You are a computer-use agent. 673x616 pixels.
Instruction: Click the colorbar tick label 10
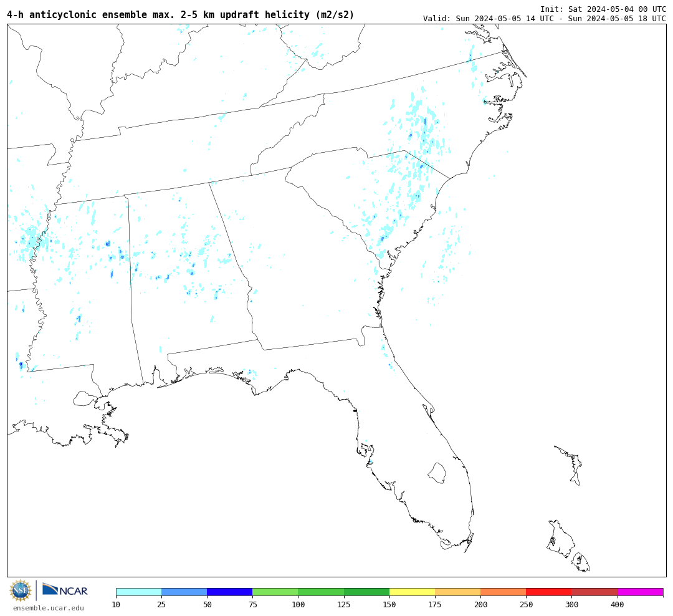pos(116,604)
